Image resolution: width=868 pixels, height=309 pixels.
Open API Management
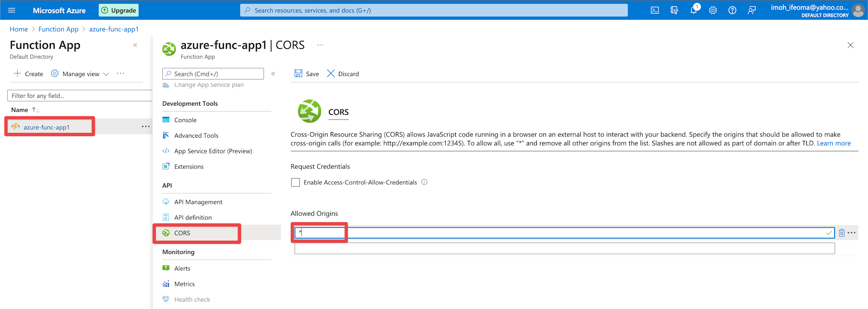(198, 202)
